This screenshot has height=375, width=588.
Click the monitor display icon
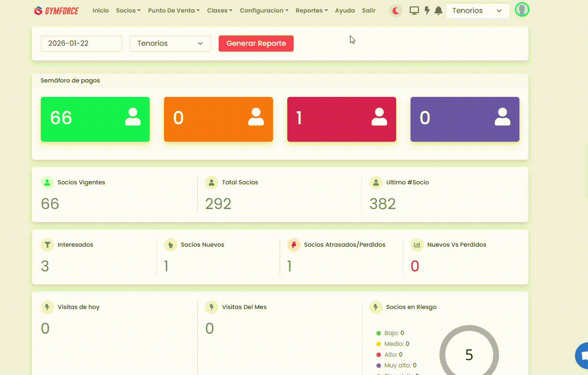click(415, 11)
